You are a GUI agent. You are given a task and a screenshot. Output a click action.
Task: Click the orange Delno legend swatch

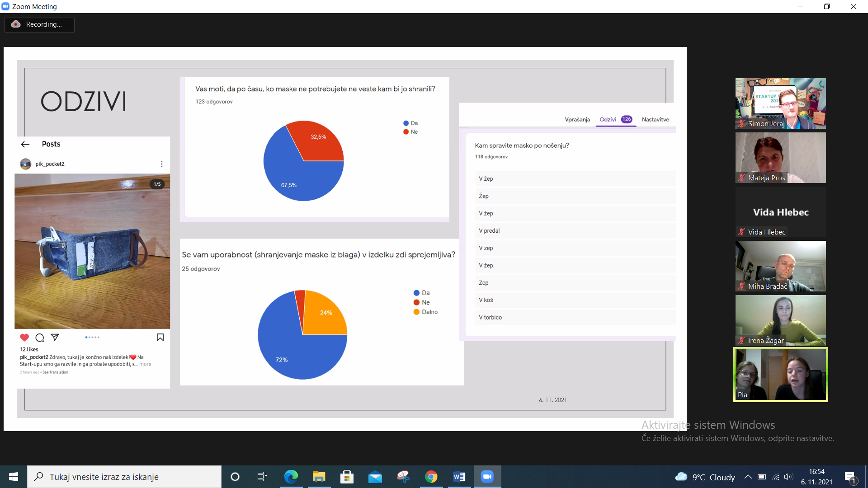click(416, 312)
